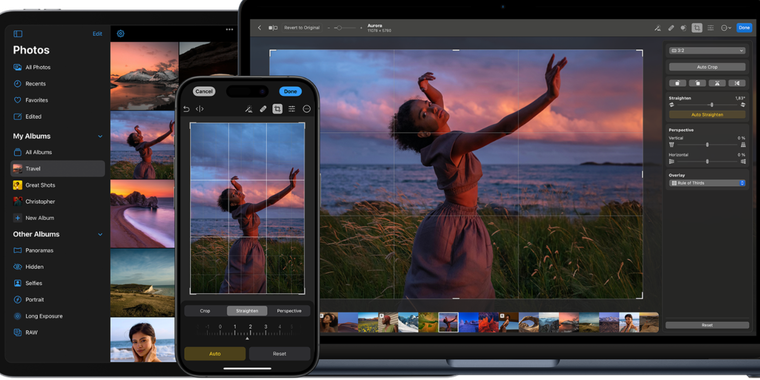Rotate image left in crop panel

click(x=678, y=83)
